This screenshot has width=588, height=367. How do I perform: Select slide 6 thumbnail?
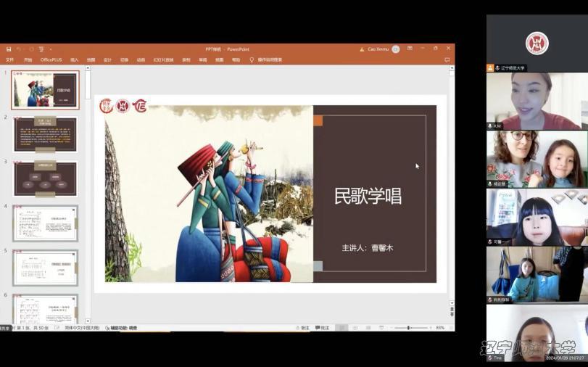tap(46, 309)
